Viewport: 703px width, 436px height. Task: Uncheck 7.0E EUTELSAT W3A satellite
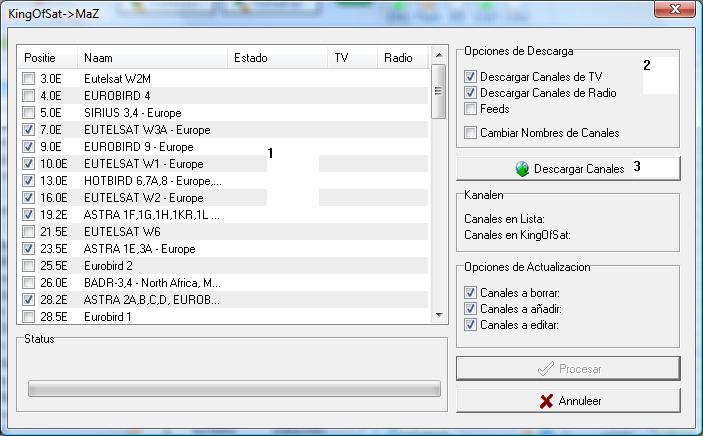[x=28, y=130]
